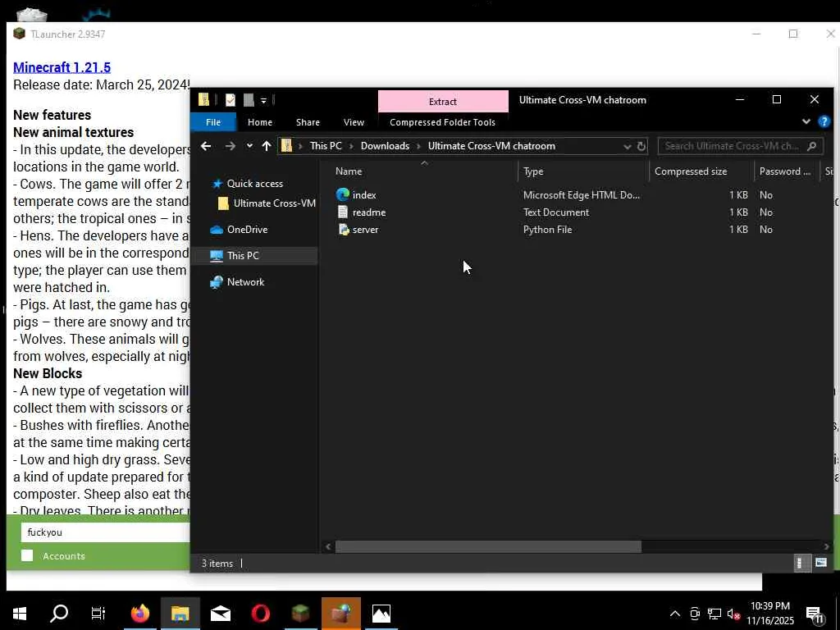Click the muted volume tray icon
Viewport: 840px width, 630px height.
pos(733,614)
